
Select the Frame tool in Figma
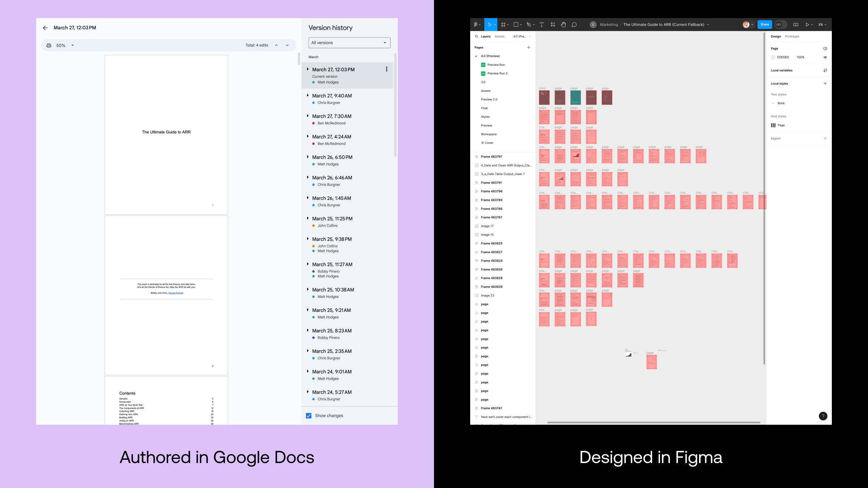503,25
